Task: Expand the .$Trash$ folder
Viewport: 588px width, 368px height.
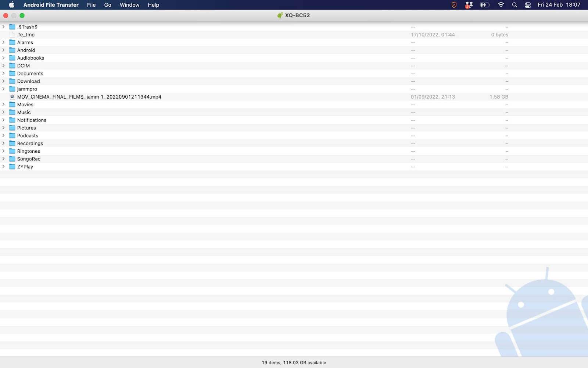Action: 4,27
